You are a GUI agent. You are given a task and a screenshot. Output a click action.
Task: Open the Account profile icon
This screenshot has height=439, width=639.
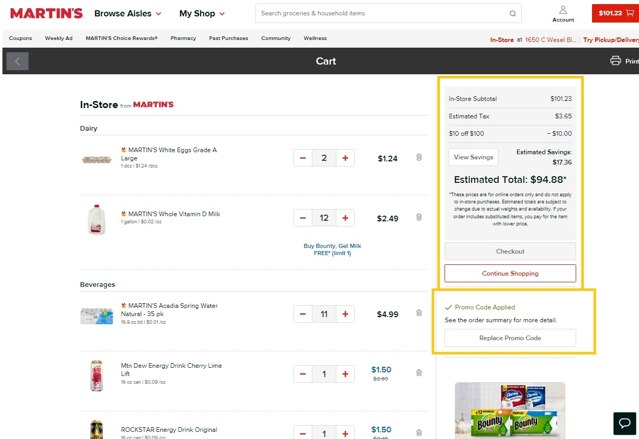pos(563,13)
